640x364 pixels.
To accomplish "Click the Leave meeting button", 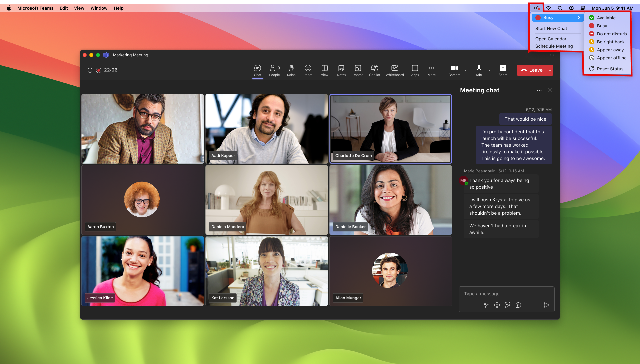I will 531,70.
